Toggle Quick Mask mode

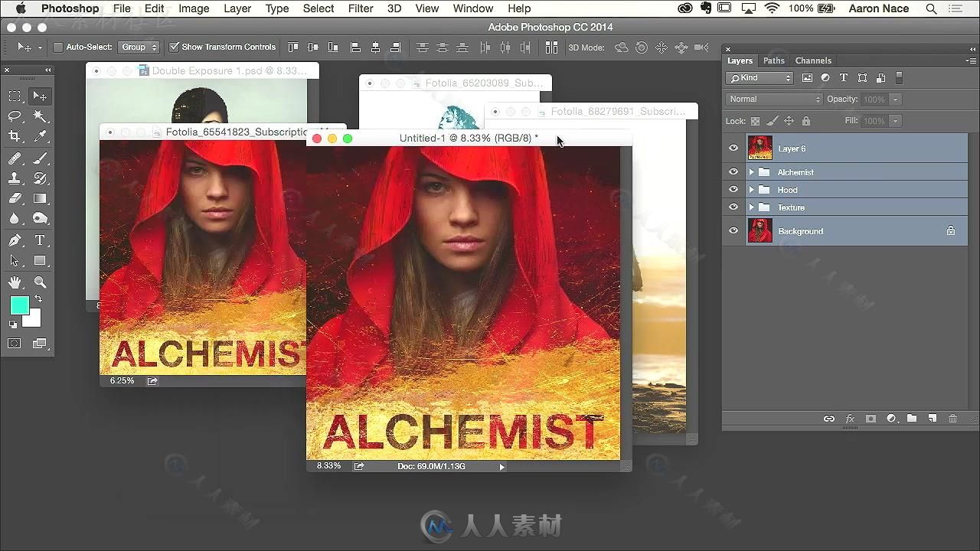pos(15,344)
